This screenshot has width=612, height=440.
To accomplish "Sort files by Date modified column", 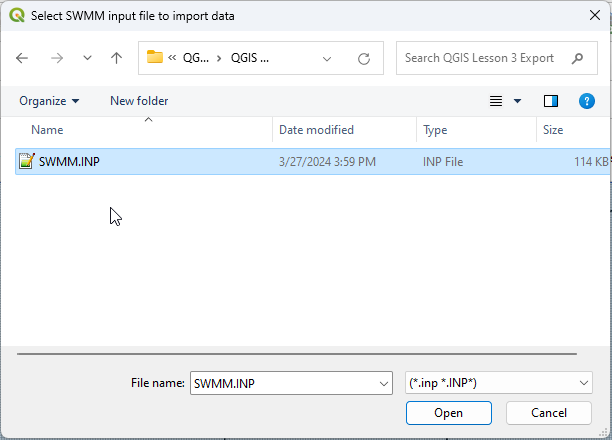I will click(x=316, y=130).
